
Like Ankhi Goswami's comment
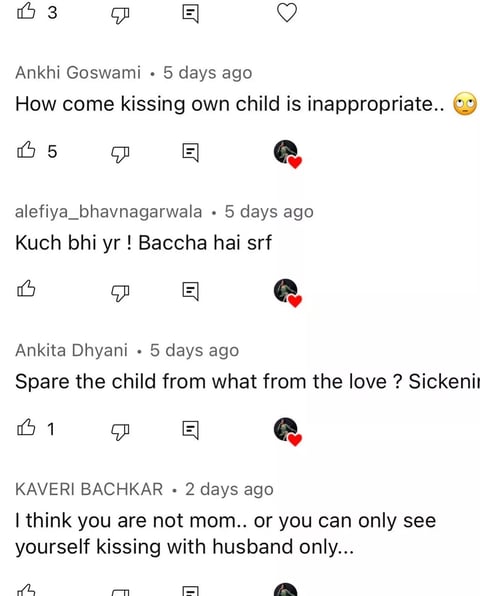coord(26,150)
